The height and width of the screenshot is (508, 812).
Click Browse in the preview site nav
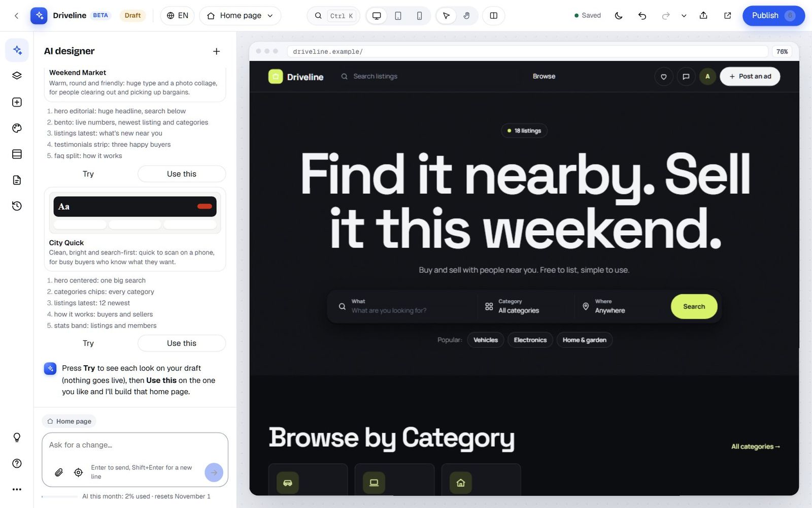click(x=544, y=76)
